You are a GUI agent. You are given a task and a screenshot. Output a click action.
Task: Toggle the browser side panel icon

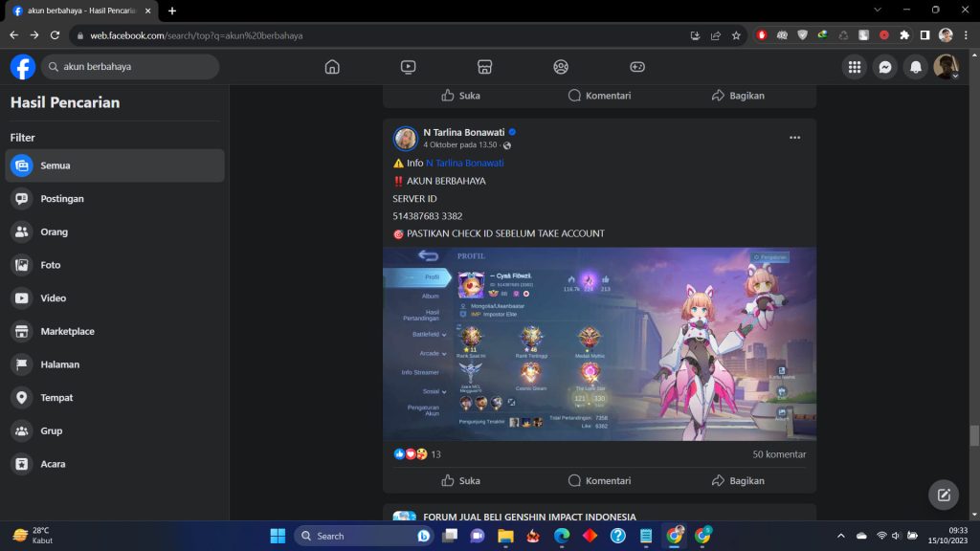(x=925, y=35)
